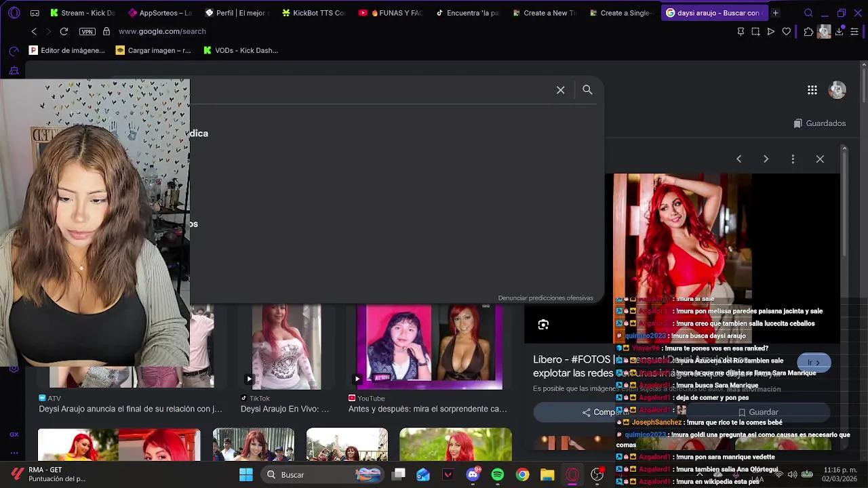
Task: Switch to the Create a Single- tab
Action: pyautogui.click(x=621, y=13)
